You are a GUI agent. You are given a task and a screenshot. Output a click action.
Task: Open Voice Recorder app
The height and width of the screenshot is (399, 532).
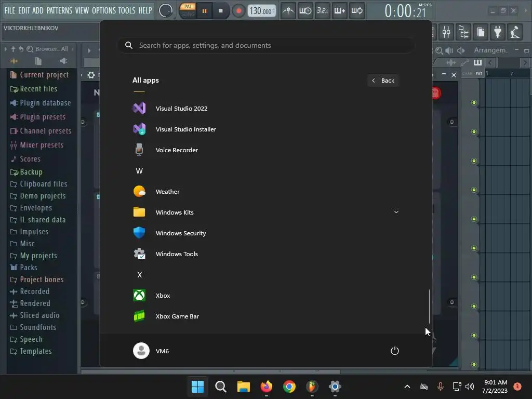[265, 150]
